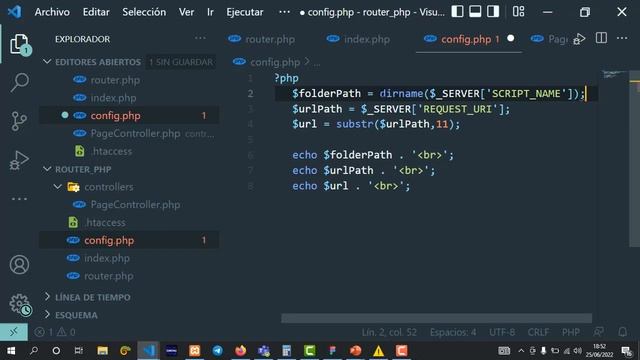The height and width of the screenshot is (360, 640).
Task: Open the Ejecutar menu
Action: [245, 12]
